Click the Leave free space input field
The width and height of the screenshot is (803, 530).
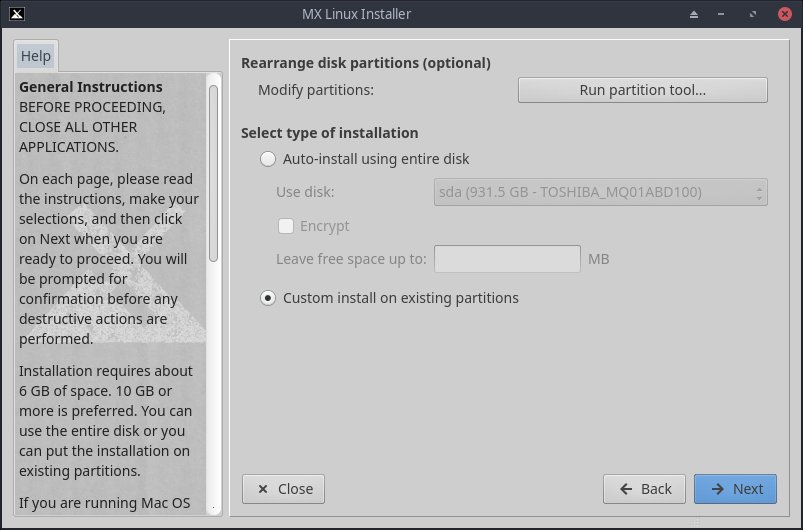pos(508,259)
